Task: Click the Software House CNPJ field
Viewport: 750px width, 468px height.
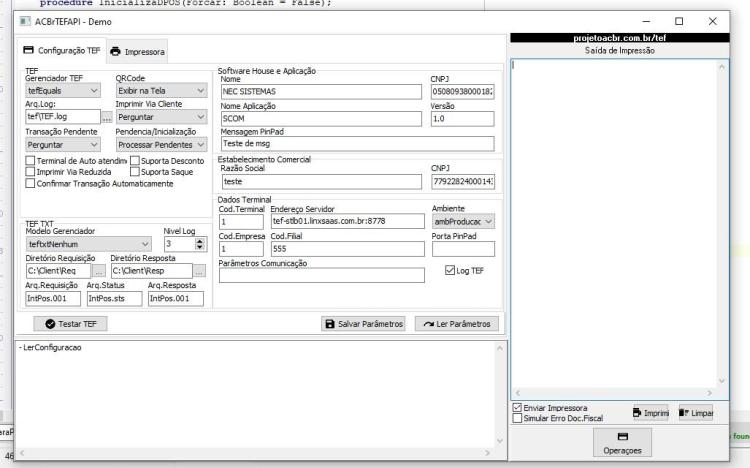Action: tap(463, 91)
